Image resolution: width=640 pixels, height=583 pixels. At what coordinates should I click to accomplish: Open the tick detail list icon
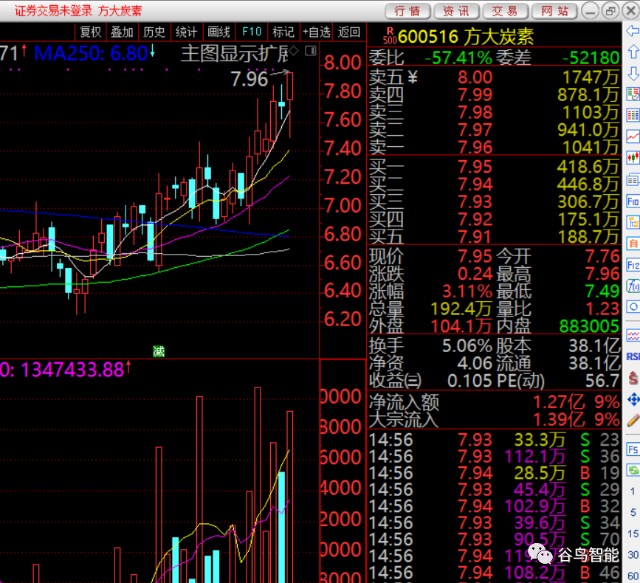click(x=633, y=179)
